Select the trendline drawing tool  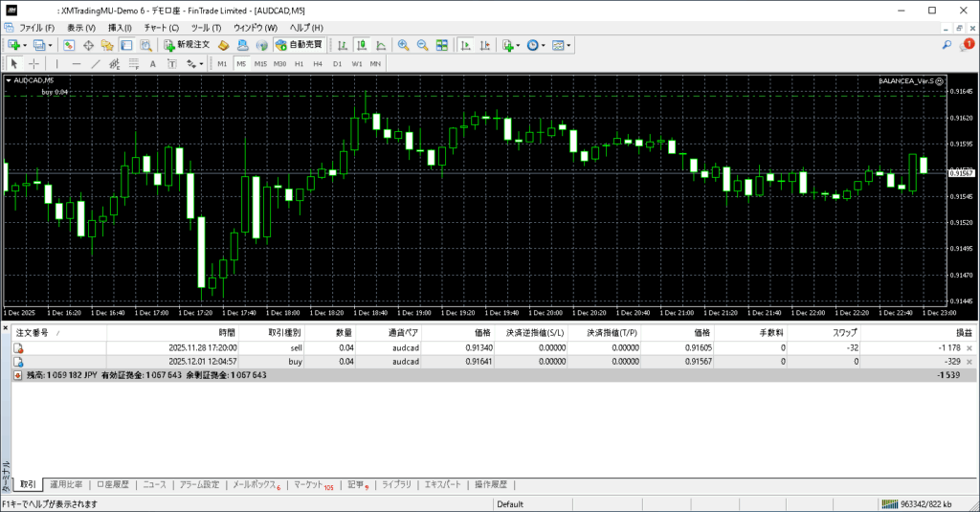pyautogui.click(x=95, y=64)
